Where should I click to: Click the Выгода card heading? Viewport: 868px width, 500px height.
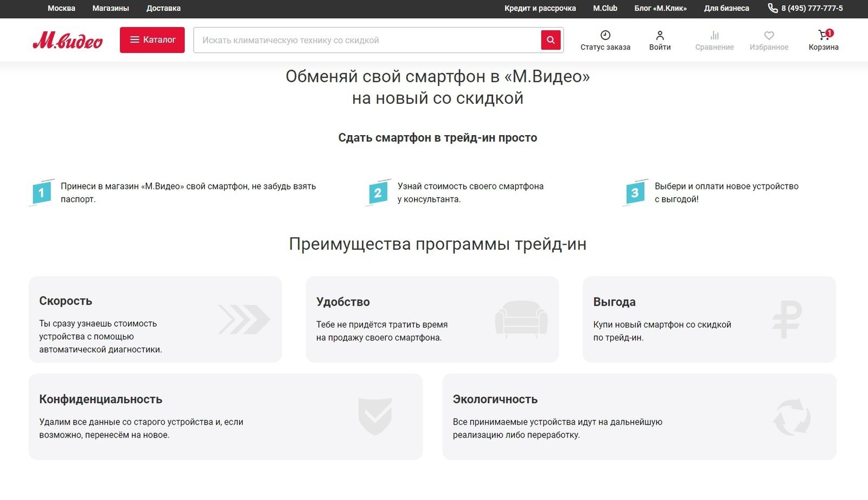pos(614,302)
